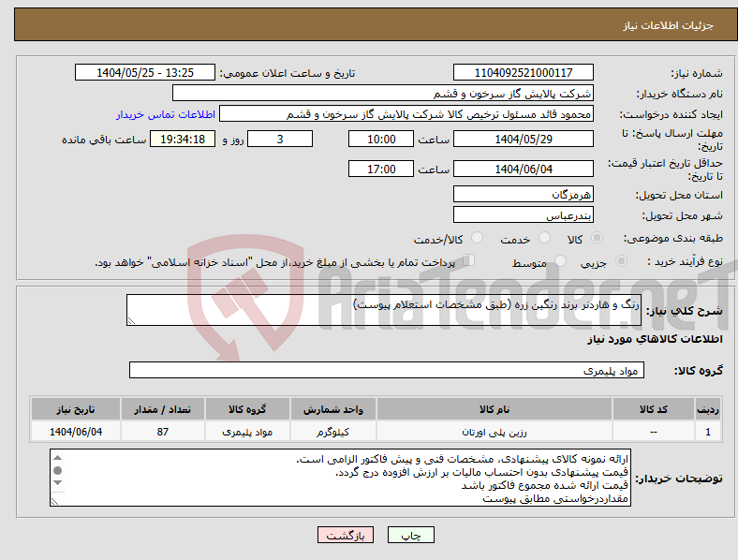Select the کالا/خدمت radio button

pyautogui.click(x=478, y=238)
